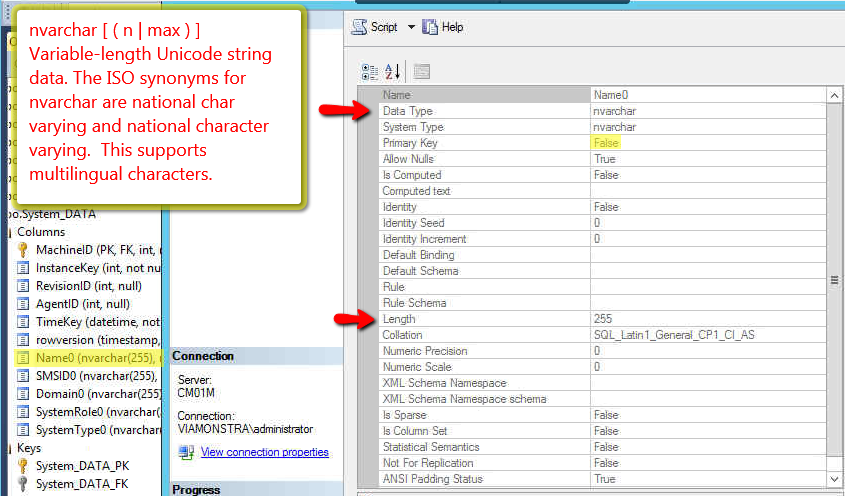Screen dimensions: 845x496
Task: Open Help from the toolbar
Action: tap(443, 27)
